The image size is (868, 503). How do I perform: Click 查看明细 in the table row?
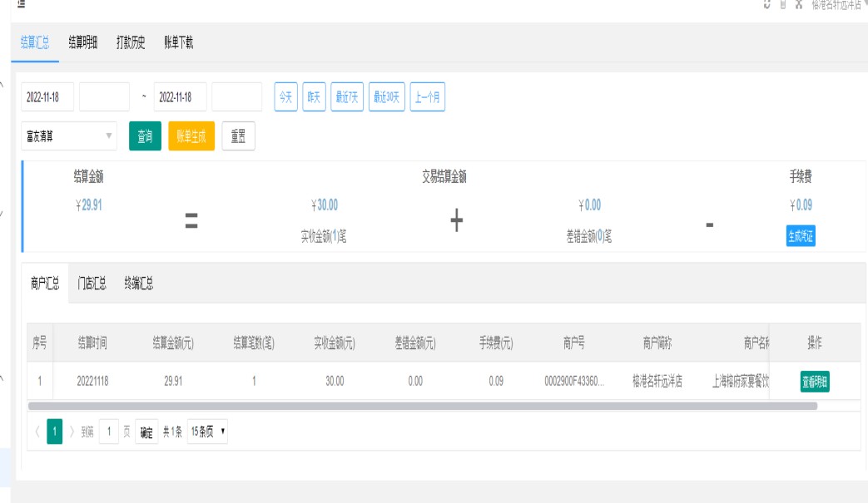coord(815,382)
